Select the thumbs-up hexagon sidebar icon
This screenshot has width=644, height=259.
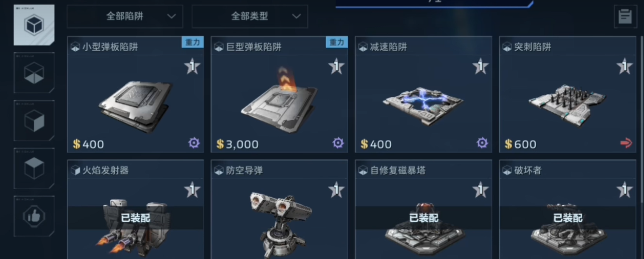coord(34,216)
